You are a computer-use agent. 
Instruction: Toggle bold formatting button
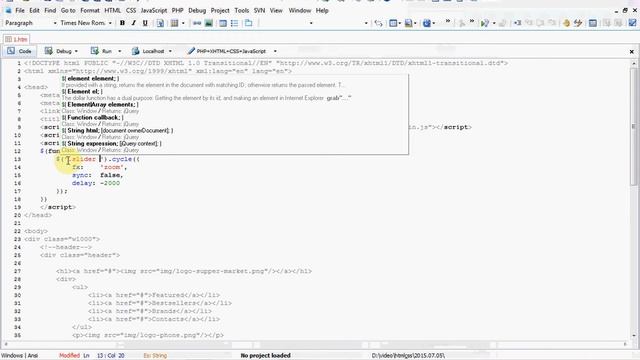122,23
